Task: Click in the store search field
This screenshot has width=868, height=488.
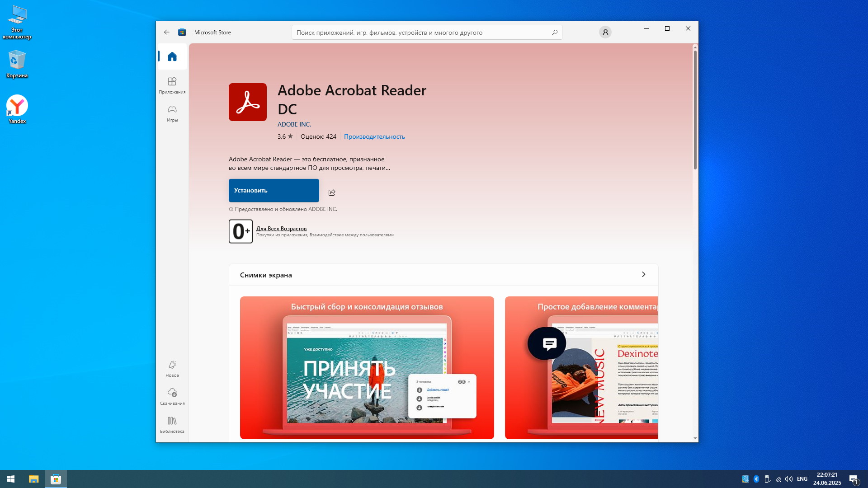Action: (x=420, y=32)
